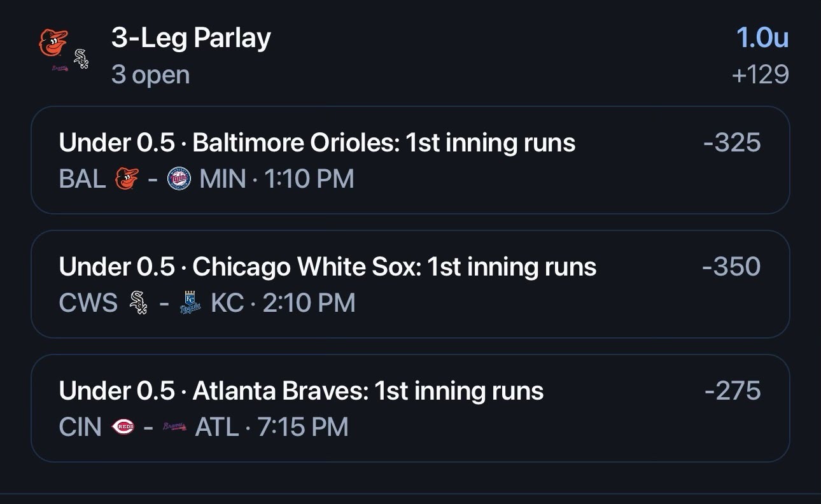Select the Twins logo next to MIN
The width and height of the screenshot is (821, 504).
click(x=179, y=179)
